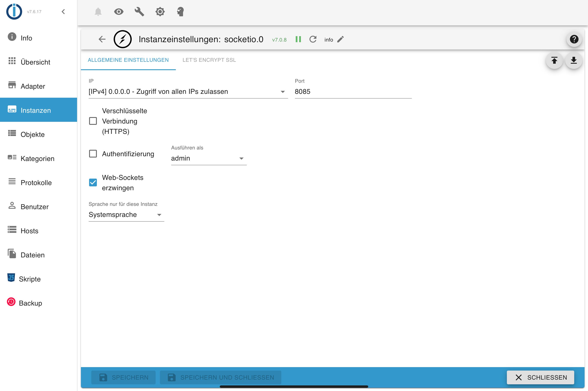Uncheck Web-Sockets erzwingen checkbox
This screenshot has width=588, height=391.
93,182
